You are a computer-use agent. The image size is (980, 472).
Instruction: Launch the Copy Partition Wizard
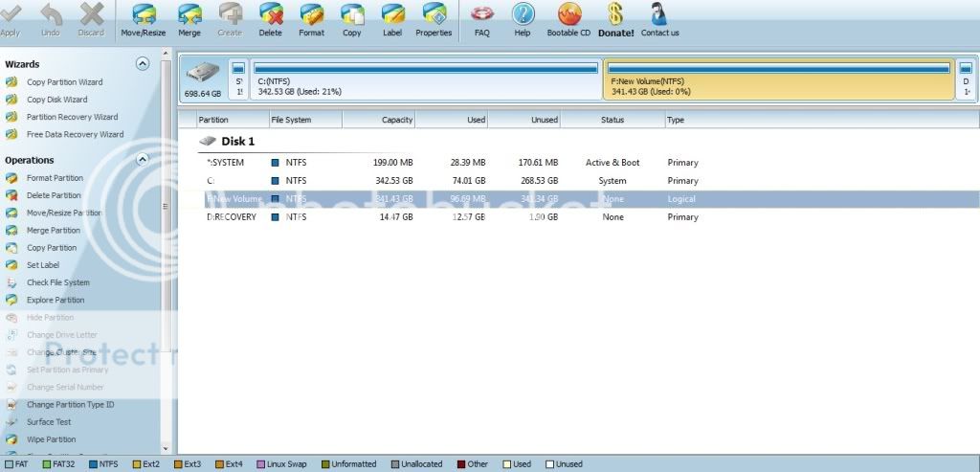coord(64,82)
